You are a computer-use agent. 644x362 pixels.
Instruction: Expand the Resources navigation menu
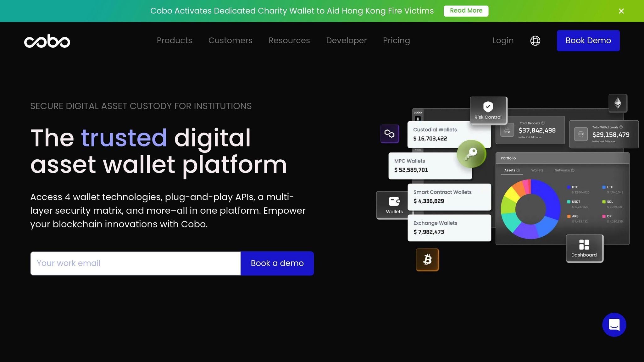[289, 41]
